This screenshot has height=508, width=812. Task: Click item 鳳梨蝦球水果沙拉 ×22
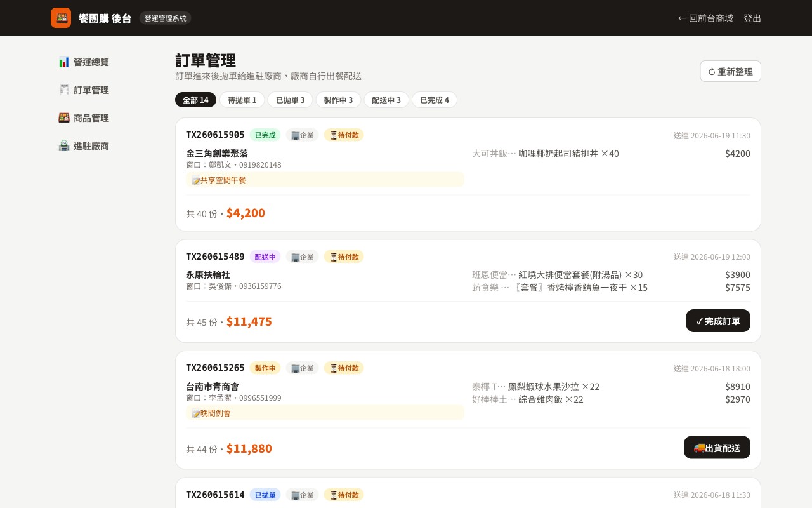click(554, 386)
